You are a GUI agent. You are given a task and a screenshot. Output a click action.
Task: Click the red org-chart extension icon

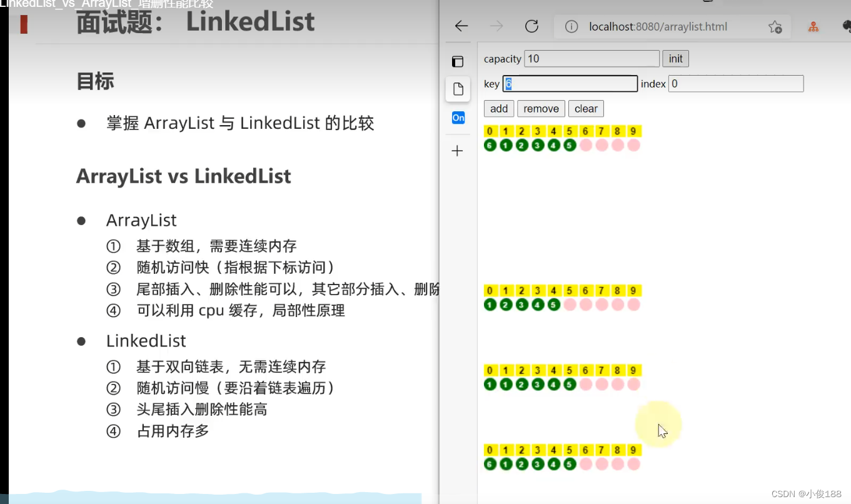pos(813,26)
